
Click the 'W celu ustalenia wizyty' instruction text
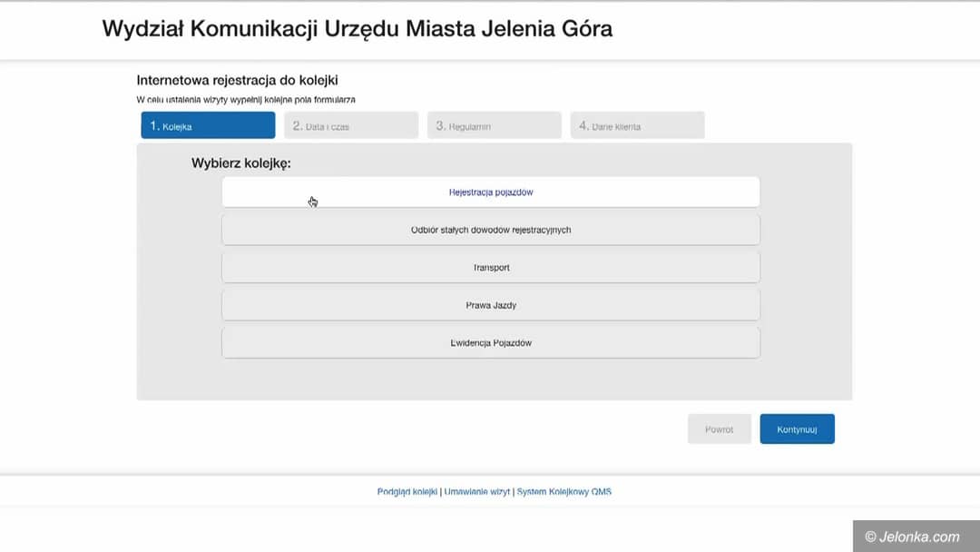pyautogui.click(x=245, y=99)
